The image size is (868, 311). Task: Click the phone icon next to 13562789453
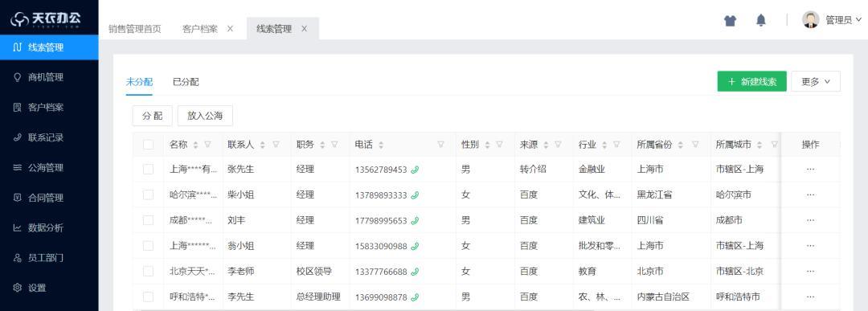coord(415,170)
